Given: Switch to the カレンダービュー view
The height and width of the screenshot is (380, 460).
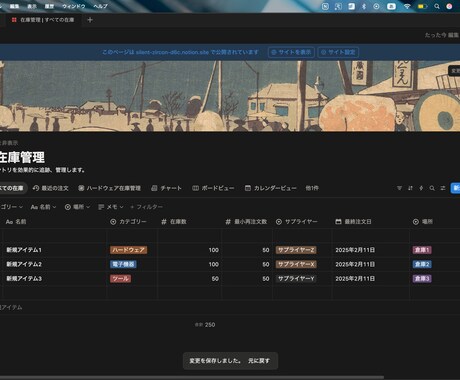Looking at the screenshot, I should coord(270,188).
